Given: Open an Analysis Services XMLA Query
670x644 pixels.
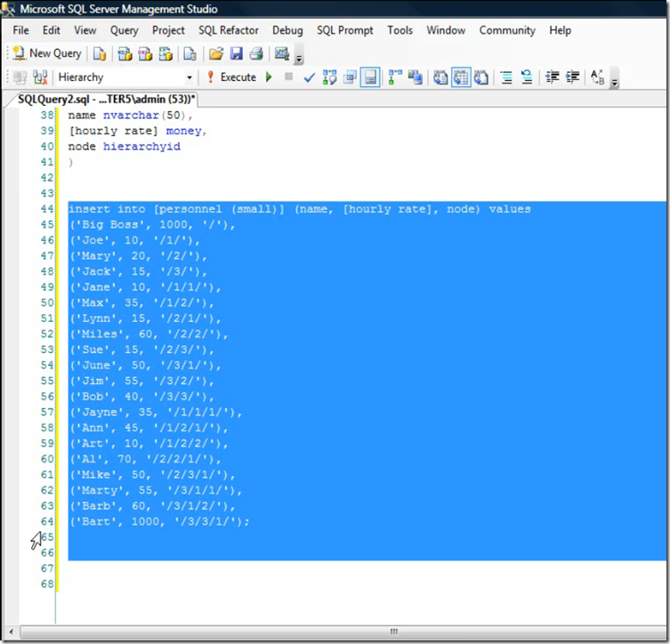Looking at the screenshot, I should (x=165, y=53).
